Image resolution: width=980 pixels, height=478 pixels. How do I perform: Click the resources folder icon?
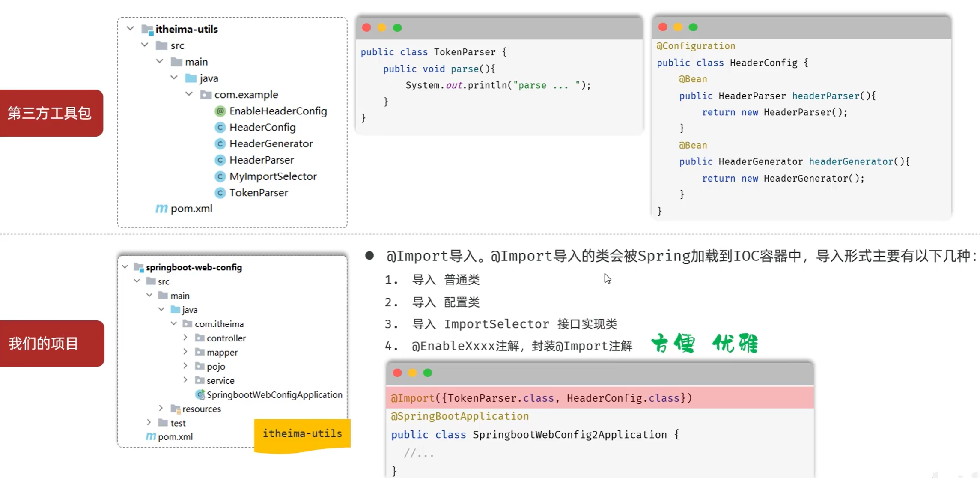176,409
